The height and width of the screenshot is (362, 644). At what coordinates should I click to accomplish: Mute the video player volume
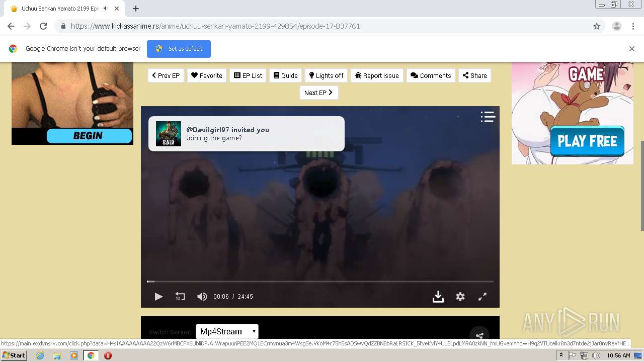[202, 297]
